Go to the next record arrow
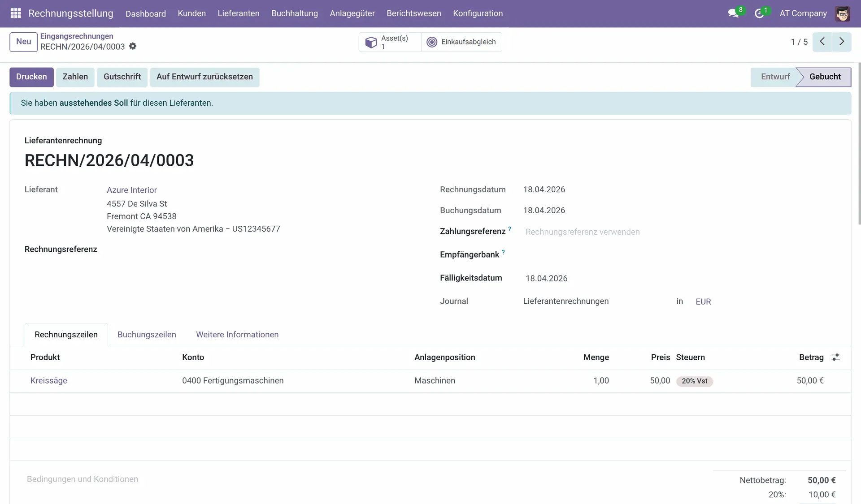 coord(842,42)
